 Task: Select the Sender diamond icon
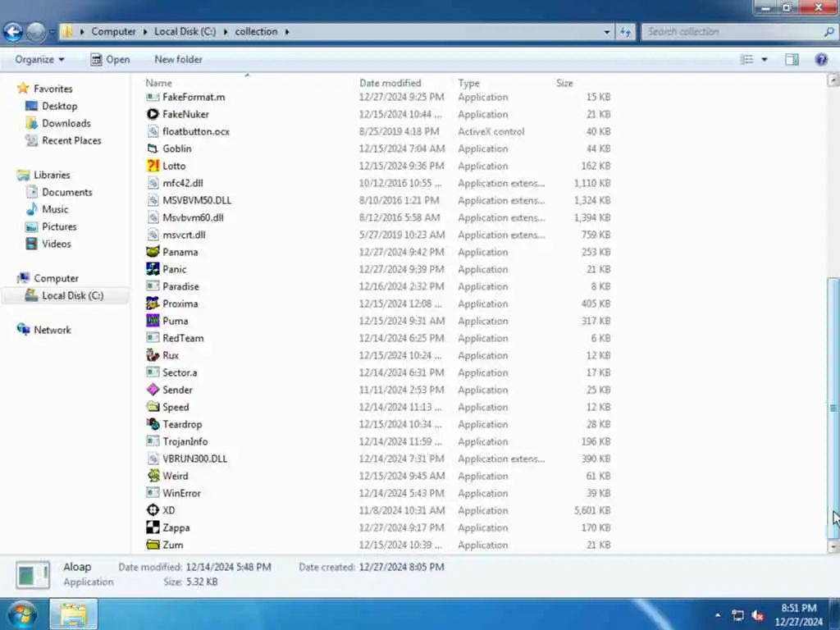pyautogui.click(x=153, y=390)
